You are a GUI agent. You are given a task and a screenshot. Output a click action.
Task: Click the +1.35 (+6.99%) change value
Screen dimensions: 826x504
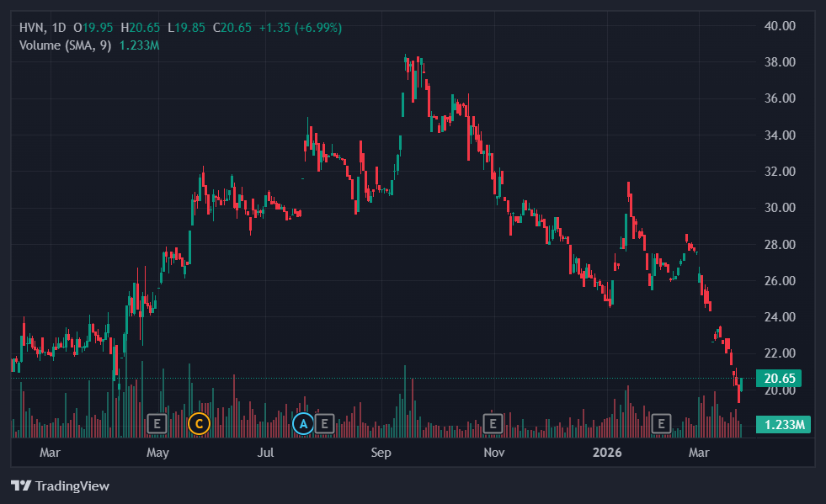(300, 28)
